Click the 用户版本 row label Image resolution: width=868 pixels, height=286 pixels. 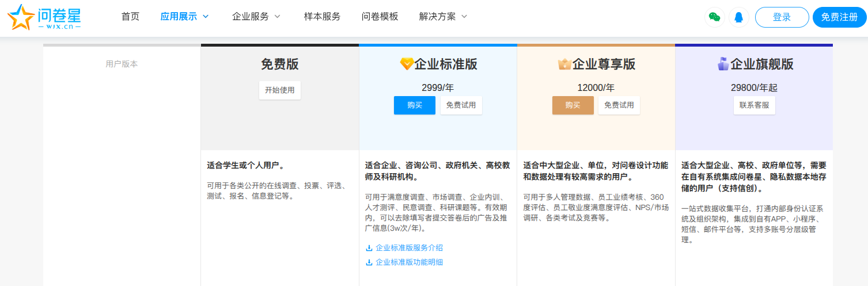click(122, 64)
